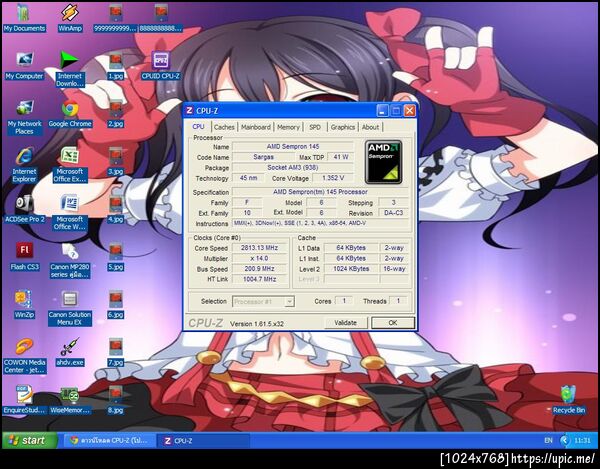Switch to Chrome taskbar button
The width and height of the screenshot is (600, 469).
tap(109, 441)
